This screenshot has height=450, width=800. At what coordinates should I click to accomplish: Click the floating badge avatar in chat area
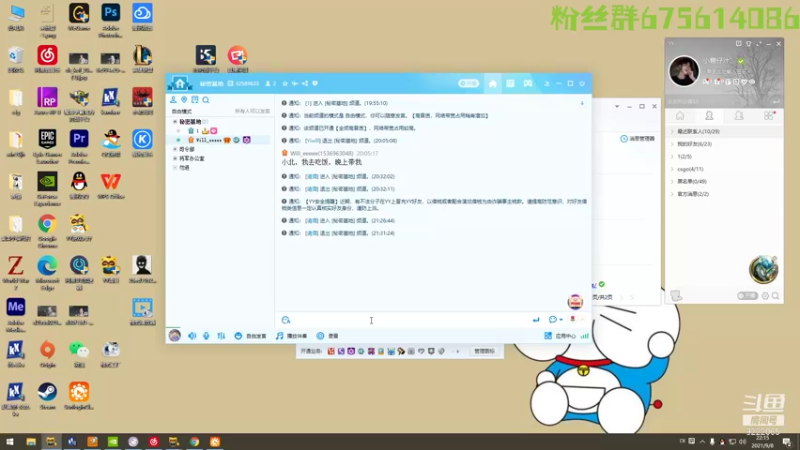[x=575, y=302]
